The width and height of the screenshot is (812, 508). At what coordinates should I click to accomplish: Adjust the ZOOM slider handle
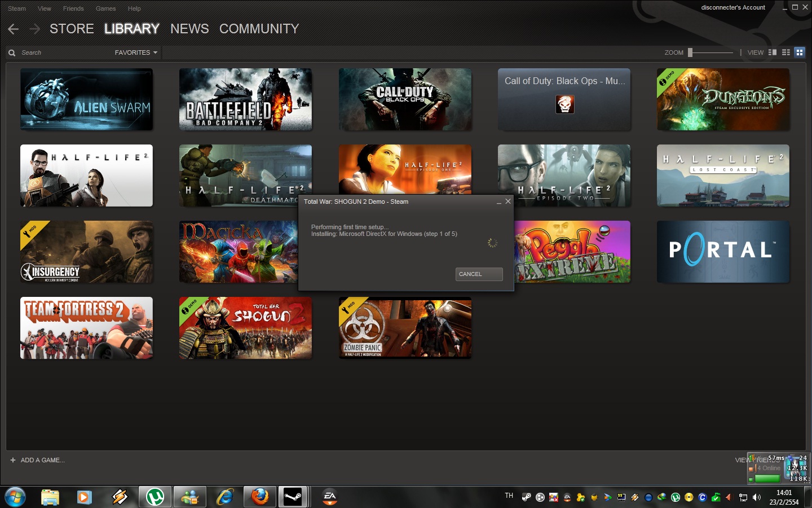[690, 52]
